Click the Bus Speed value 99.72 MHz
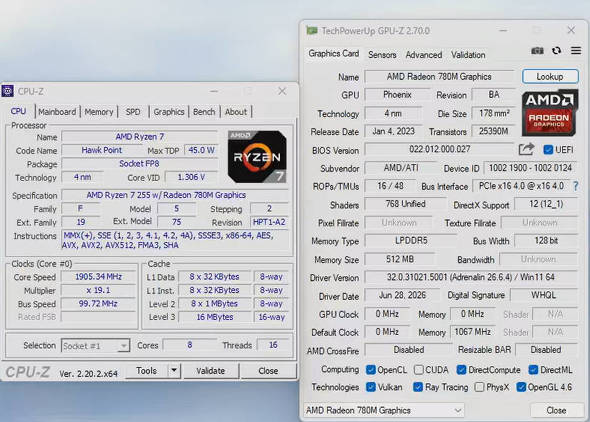Viewport: 590px width, 422px height. click(99, 304)
